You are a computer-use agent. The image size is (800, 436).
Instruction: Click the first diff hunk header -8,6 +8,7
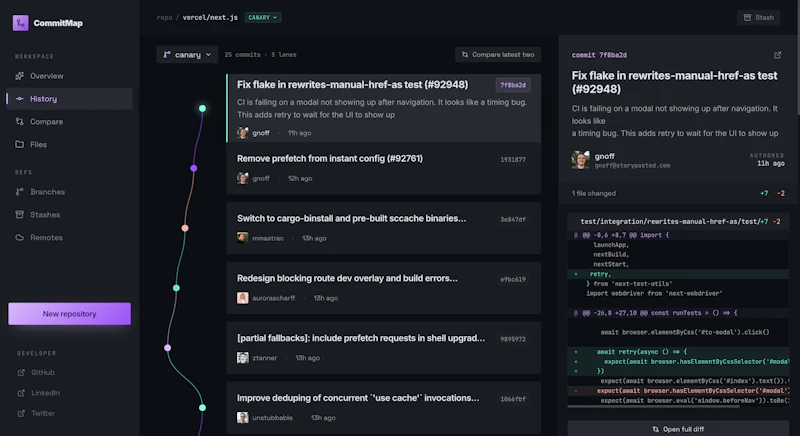point(678,235)
